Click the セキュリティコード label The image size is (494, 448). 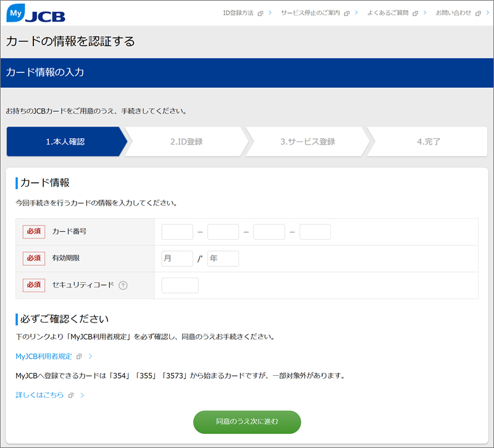coord(83,285)
